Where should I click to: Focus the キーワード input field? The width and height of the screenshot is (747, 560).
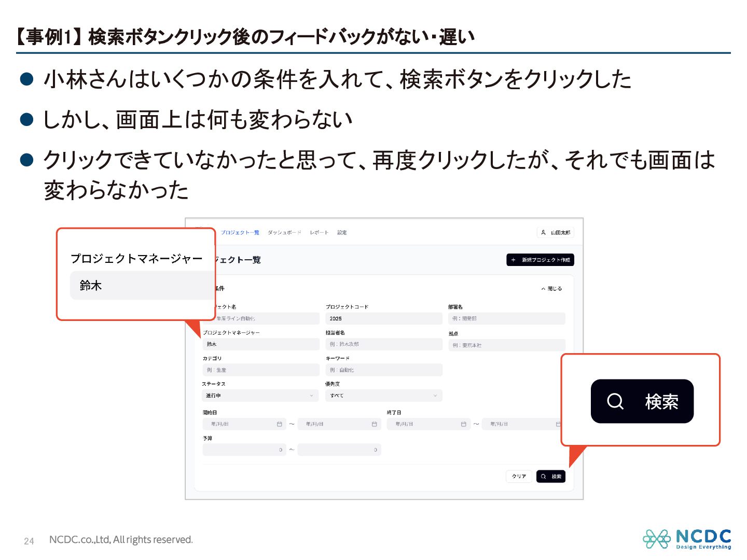[384, 370]
